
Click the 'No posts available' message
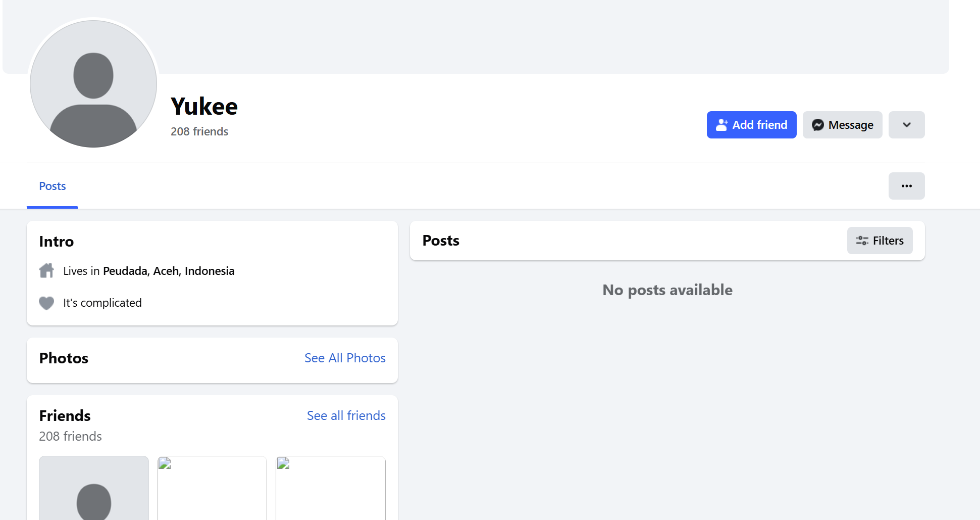pos(667,290)
